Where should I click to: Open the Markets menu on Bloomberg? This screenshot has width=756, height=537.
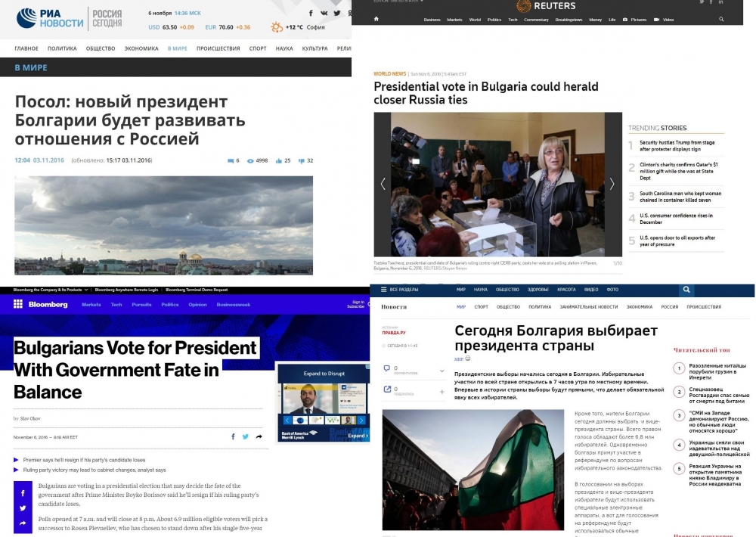pyautogui.click(x=91, y=305)
